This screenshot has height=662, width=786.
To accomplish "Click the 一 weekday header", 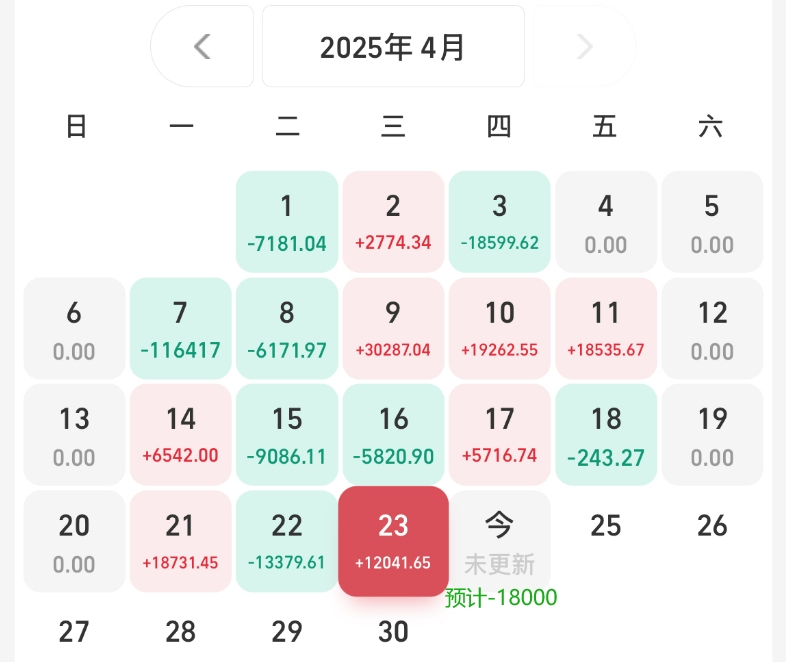I will [181, 126].
